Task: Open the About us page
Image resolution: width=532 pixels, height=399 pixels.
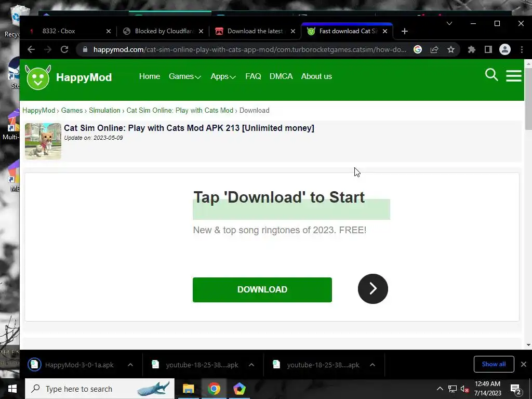Action: 316,76
